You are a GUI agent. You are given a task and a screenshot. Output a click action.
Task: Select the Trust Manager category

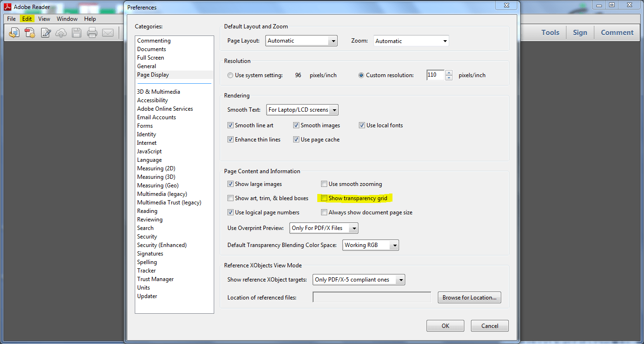click(155, 279)
